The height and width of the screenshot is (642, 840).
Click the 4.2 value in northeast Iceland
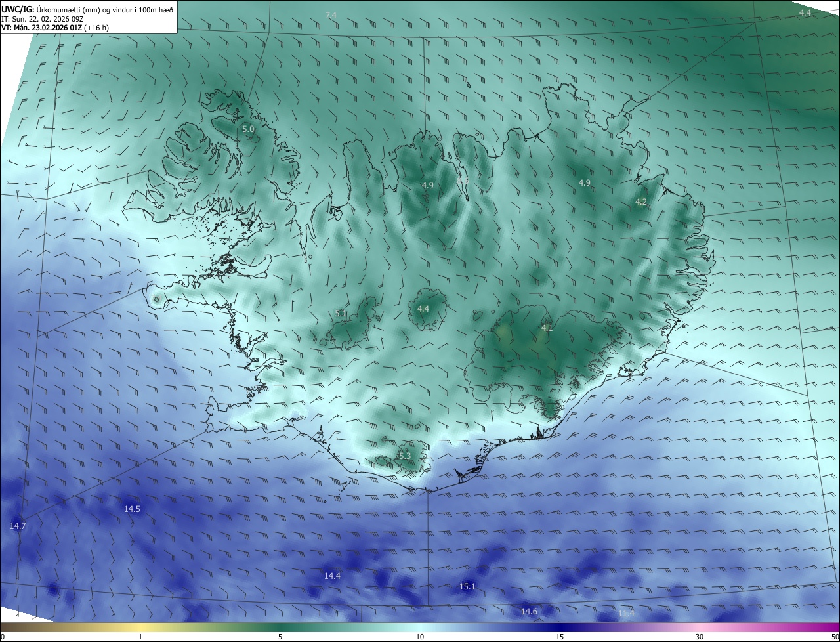(x=641, y=202)
